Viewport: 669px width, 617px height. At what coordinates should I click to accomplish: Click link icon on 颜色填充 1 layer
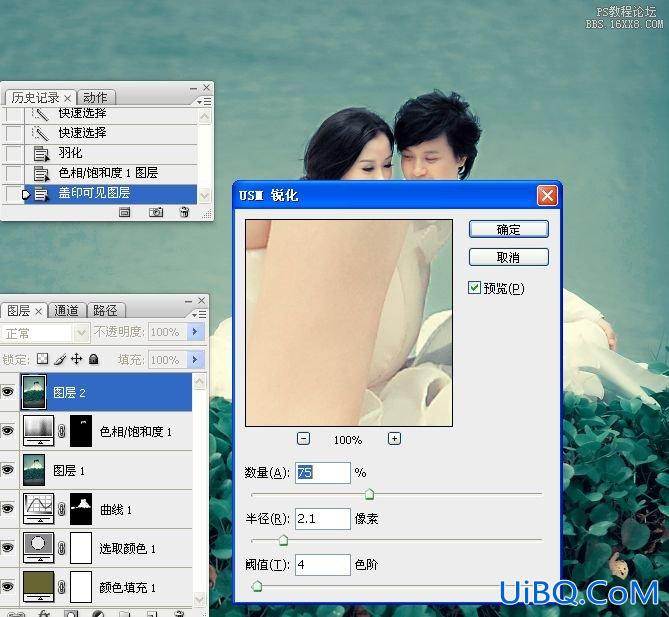pyautogui.click(x=62, y=587)
